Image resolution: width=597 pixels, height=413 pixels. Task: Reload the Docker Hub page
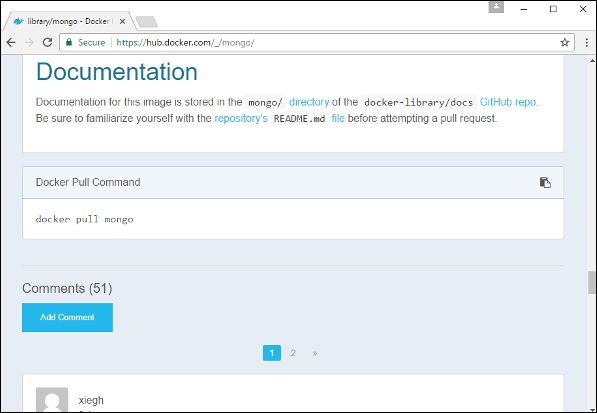point(47,42)
